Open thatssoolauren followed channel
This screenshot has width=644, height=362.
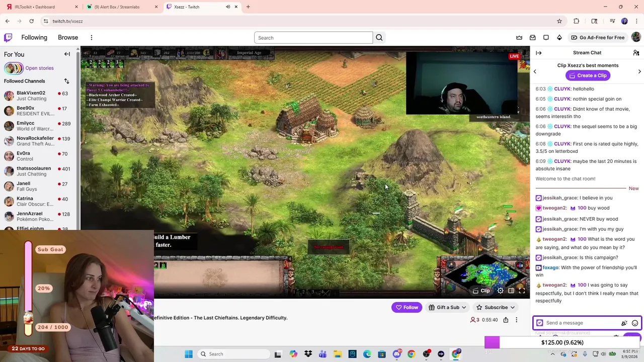(x=39, y=171)
